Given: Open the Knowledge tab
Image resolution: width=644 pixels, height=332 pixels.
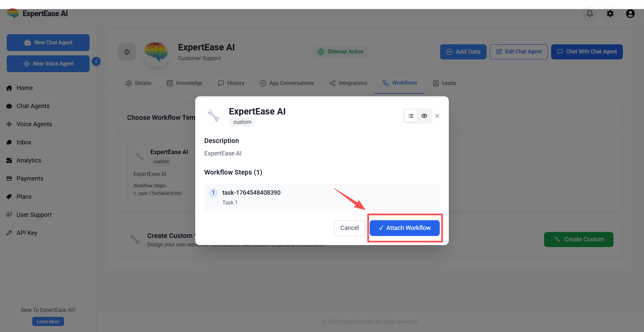Looking at the screenshot, I should click(x=184, y=83).
